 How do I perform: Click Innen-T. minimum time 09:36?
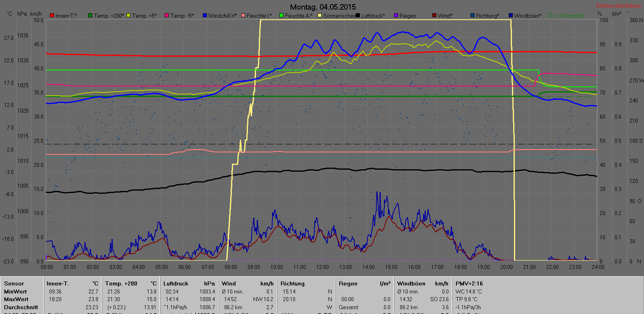point(55,291)
